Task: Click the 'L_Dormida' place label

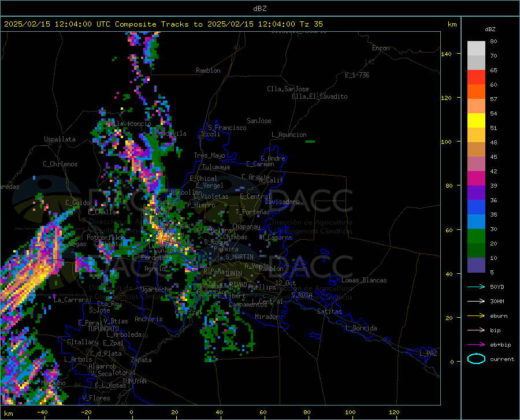Action: [361, 328]
